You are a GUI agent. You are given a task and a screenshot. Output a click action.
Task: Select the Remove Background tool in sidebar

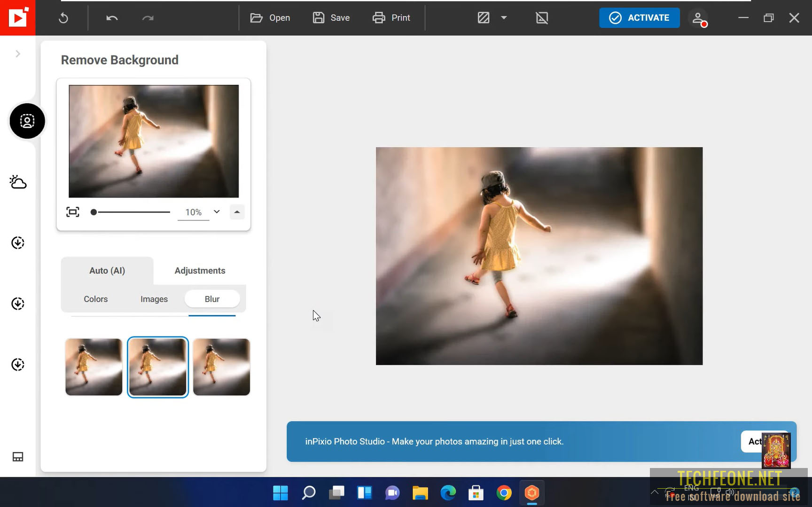tap(27, 121)
